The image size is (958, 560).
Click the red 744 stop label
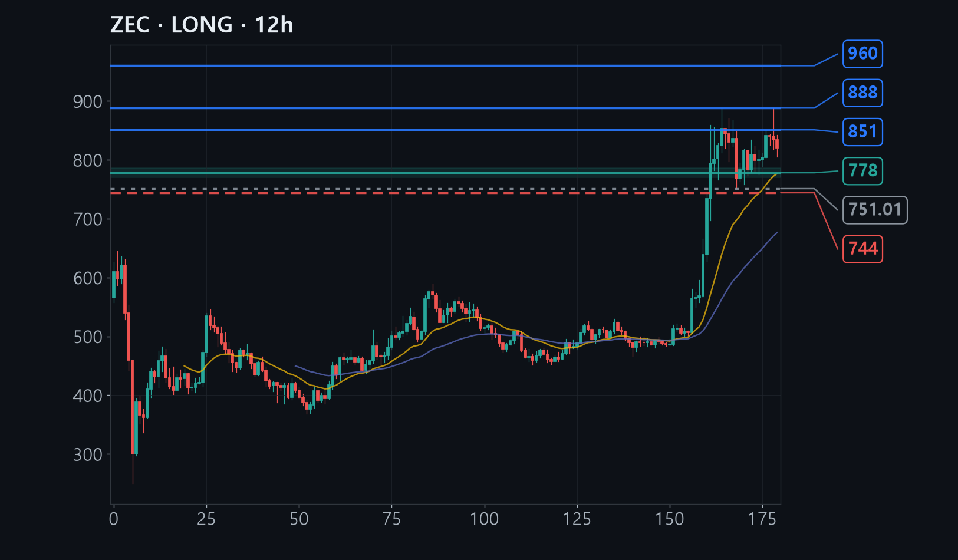[x=862, y=249]
